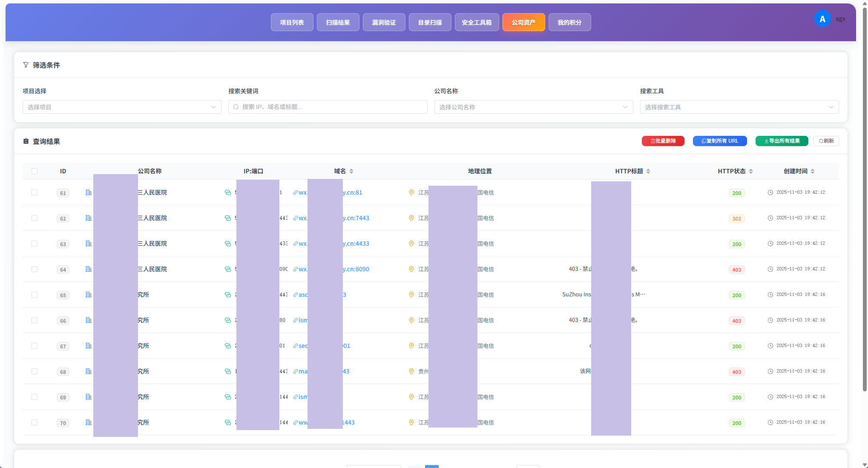Click the location pin icon in row 68
This screenshot has height=468, width=868.
(x=411, y=371)
